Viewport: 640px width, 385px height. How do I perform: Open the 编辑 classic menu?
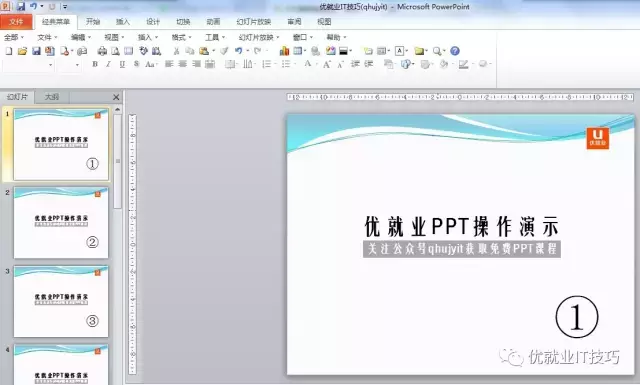pyautogui.click(x=81, y=37)
